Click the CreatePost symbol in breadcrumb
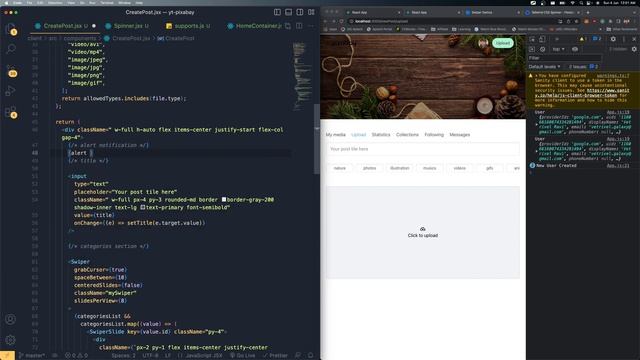 pyautogui.click(x=176, y=38)
